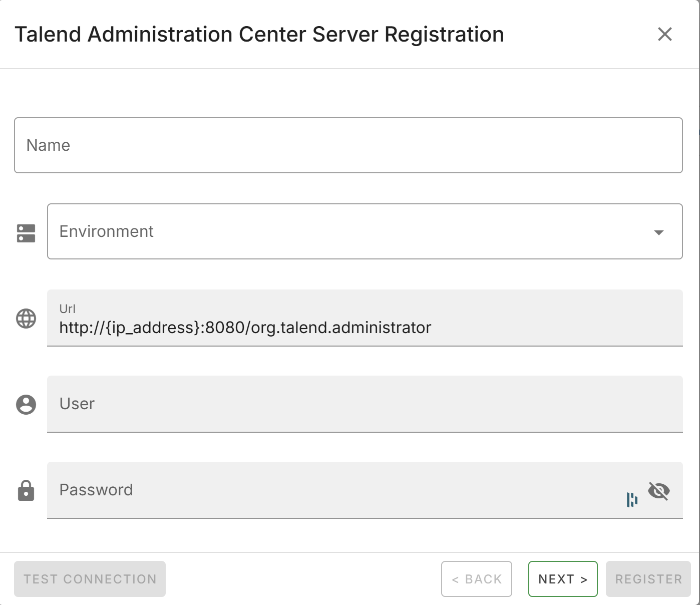Click the dropdown arrow icon on Environment
Image resolution: width=700 pixels, height=605 pixels.
point(659,231)
